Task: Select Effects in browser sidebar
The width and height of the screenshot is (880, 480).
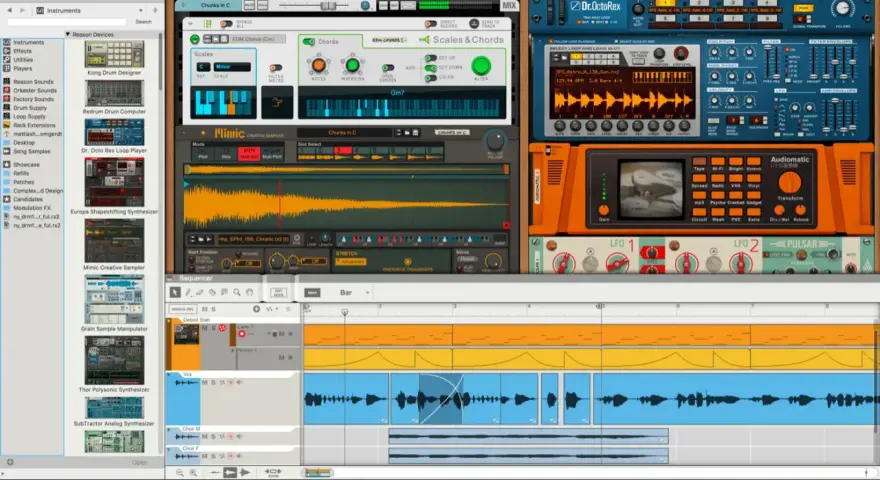Action: [22, 51]
